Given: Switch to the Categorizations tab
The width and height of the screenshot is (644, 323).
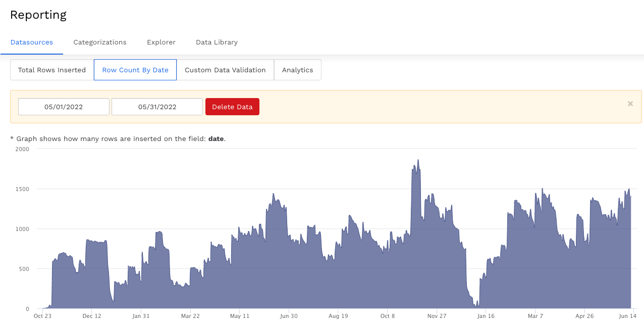Looking at the screenshot, I should [100, 42].
